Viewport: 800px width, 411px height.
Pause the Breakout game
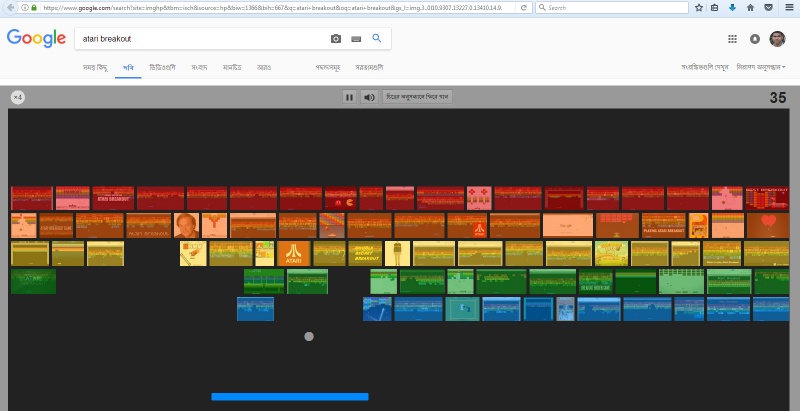point(349,97)
